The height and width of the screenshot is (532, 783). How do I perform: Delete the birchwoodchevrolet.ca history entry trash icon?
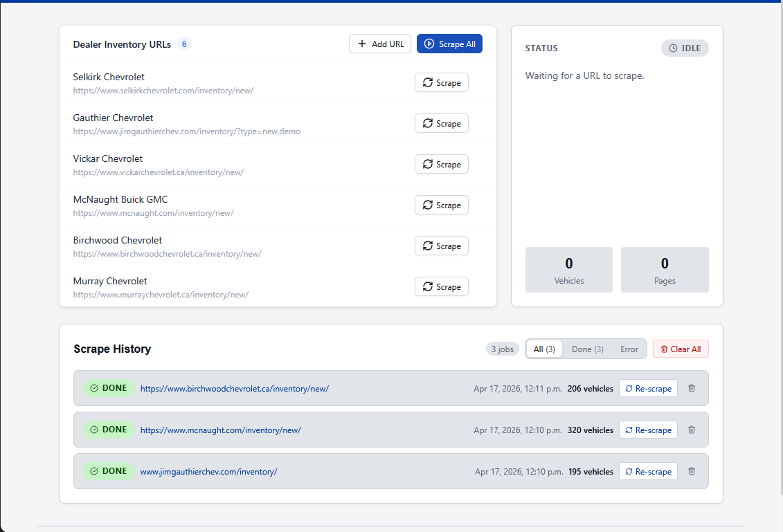(691, 389)
